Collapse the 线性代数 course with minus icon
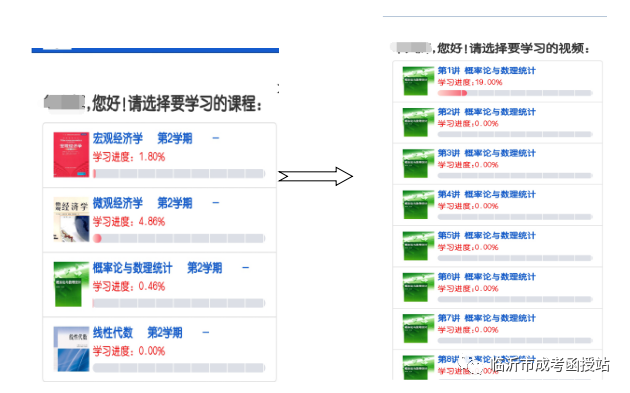The image size is (630, 393). [206, 332]
